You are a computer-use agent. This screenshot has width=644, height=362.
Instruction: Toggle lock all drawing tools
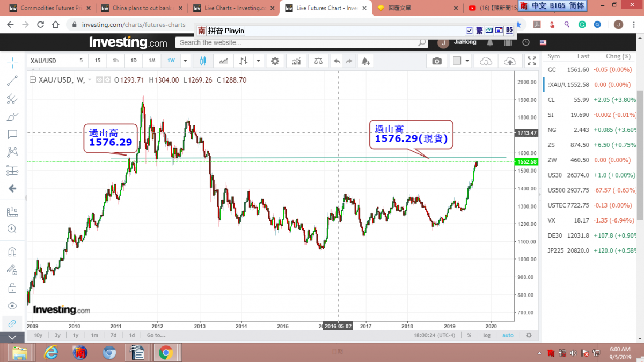[12, 288]
